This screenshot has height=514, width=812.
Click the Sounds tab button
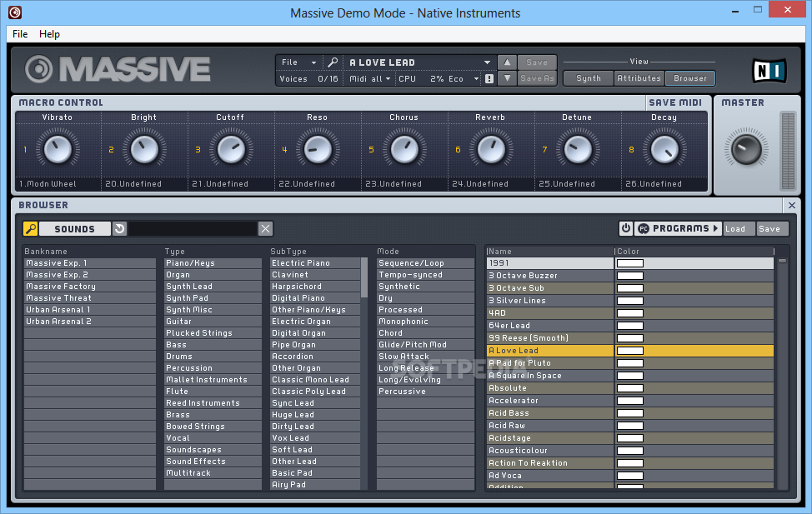pyautogui.click(x=74, y=229)
